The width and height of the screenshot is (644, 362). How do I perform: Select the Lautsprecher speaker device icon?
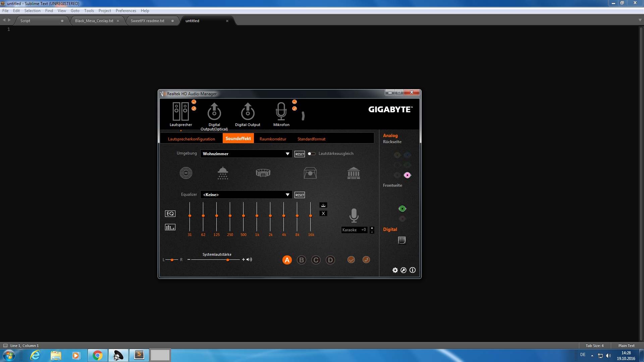180,112
